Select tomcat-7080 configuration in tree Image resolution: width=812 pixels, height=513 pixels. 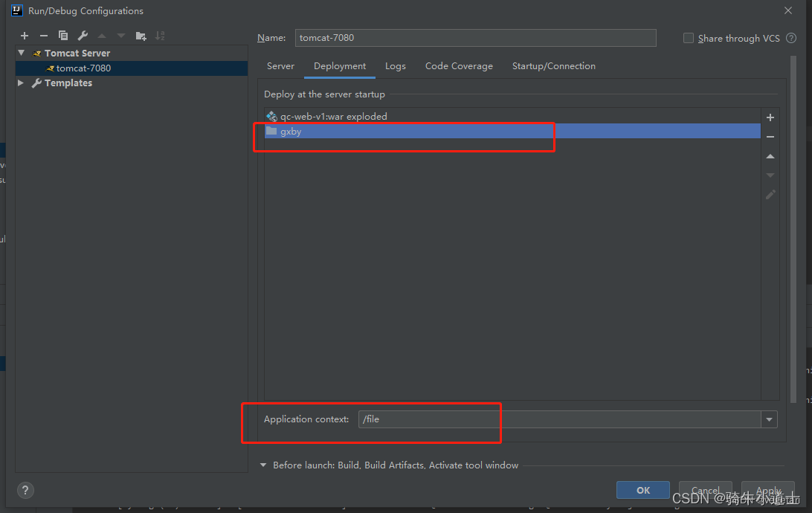click(132, 68)
